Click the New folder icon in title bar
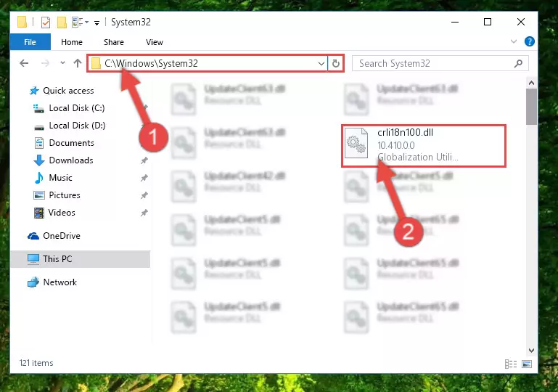The height and width of the screenshot is (392, 558). point(62,23)
